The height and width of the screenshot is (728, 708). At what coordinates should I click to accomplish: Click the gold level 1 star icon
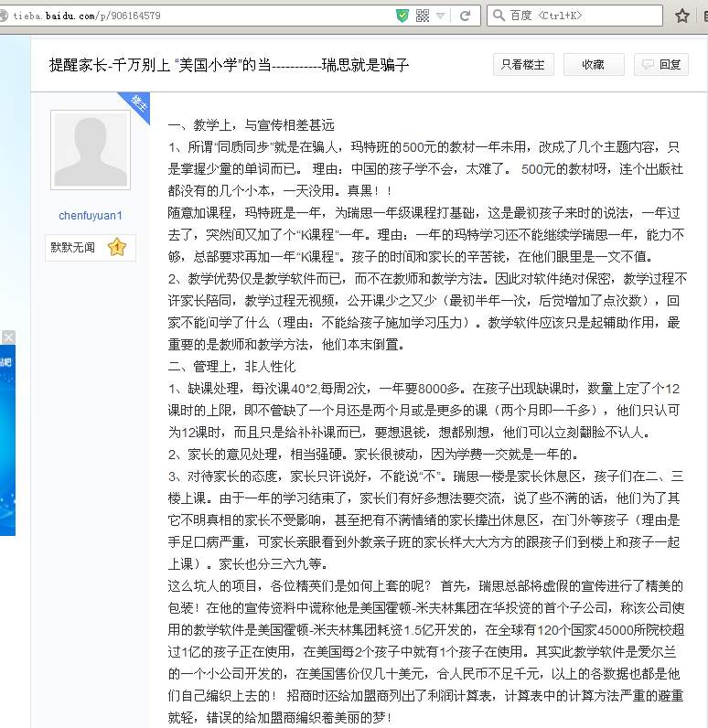(x=116, y=247)
